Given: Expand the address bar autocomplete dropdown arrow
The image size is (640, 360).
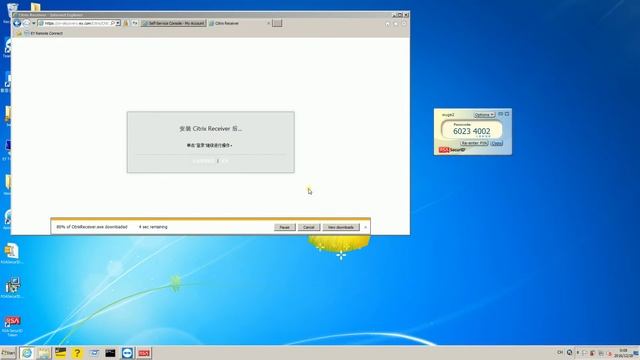Looking at the screenshot, I should point(118,23).
